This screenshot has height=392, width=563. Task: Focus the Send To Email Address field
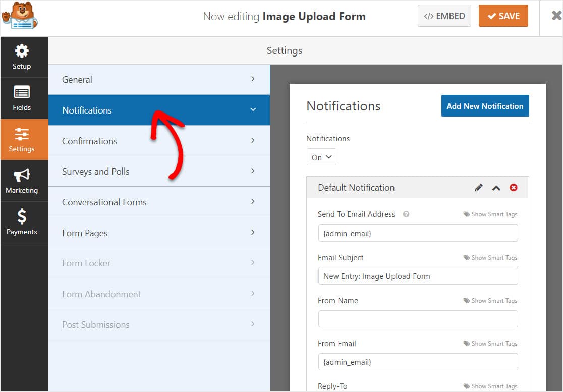[418, 233]
